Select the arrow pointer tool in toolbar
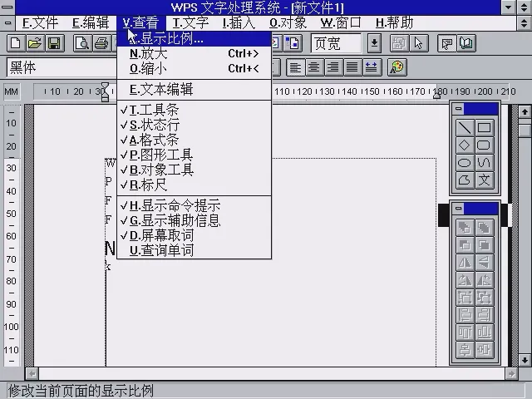Image resolution: width=532 pixels, height=399 pixels. (419, 43)
